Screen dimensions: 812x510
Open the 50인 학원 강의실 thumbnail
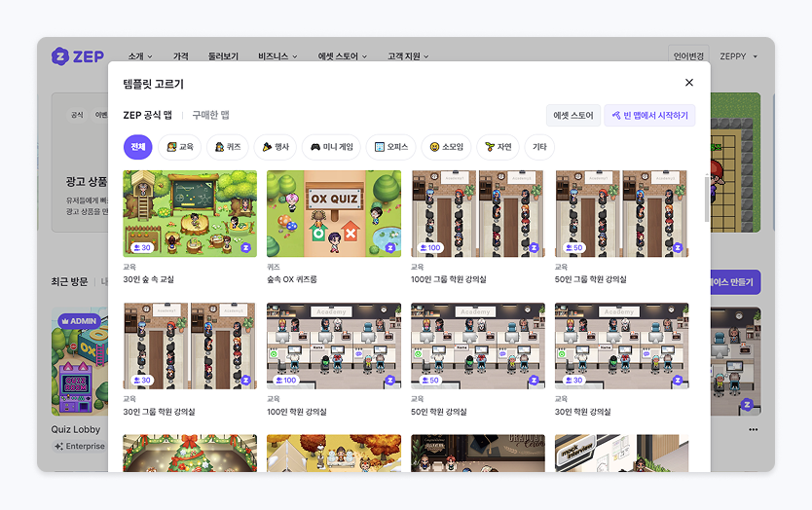[478, 346]
